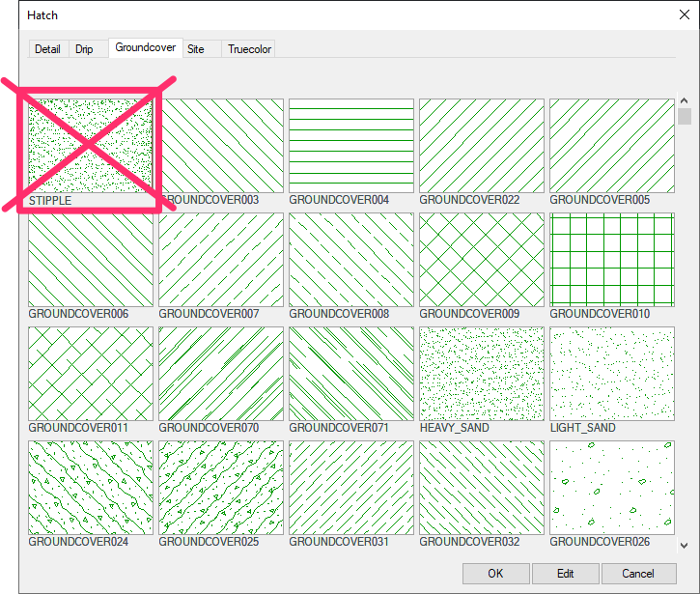Click the GROUNDCOVER026 pebble hatch thumbnail
The image size is (700, 594).
[x=612, y=488]
